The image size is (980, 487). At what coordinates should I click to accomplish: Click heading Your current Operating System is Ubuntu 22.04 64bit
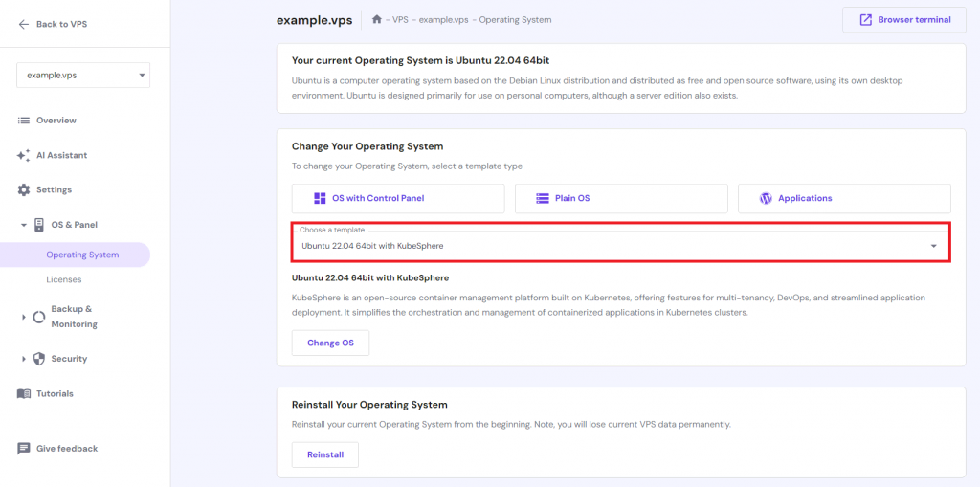tap(420, 60)
